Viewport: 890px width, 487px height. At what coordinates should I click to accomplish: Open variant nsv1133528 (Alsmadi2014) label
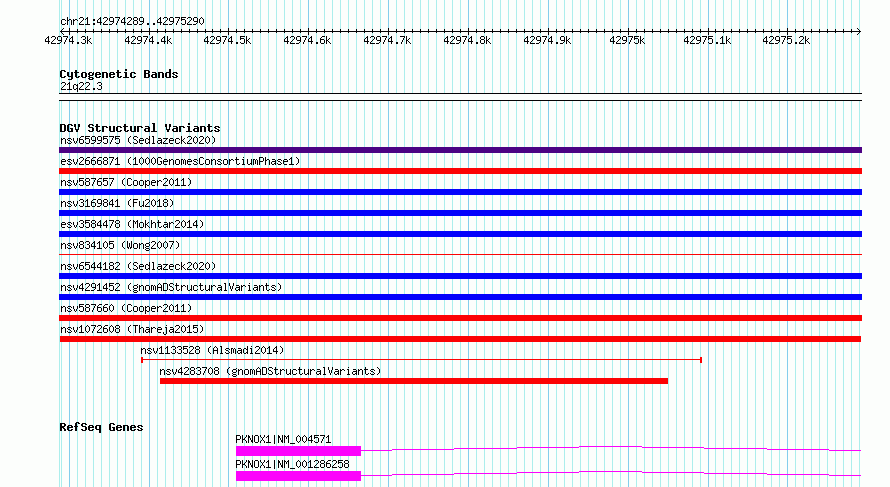click(212, 350)
